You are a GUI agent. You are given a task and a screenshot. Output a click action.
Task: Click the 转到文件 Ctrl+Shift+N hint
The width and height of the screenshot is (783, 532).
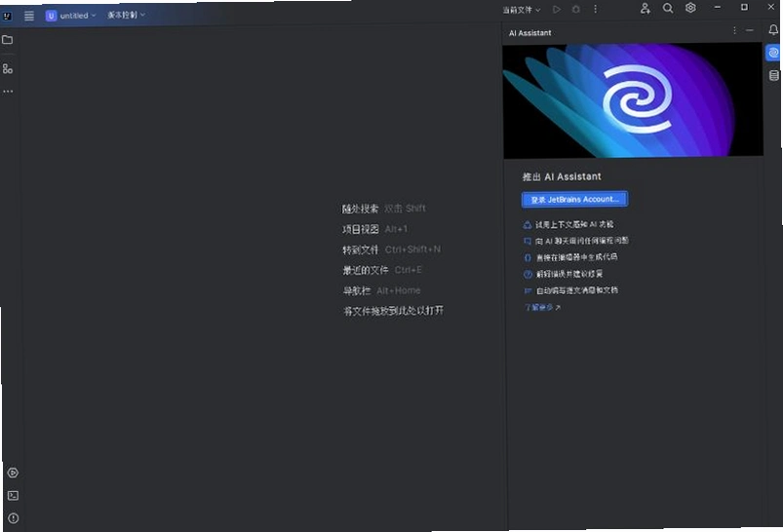[392, 249]
